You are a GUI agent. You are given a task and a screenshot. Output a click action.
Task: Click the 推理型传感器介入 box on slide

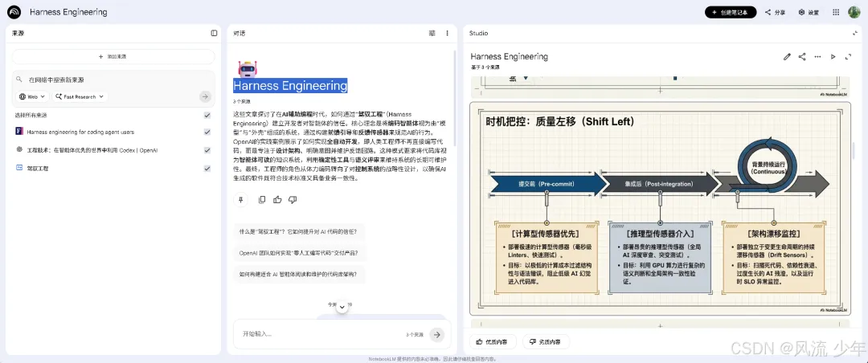click(660, 258)
